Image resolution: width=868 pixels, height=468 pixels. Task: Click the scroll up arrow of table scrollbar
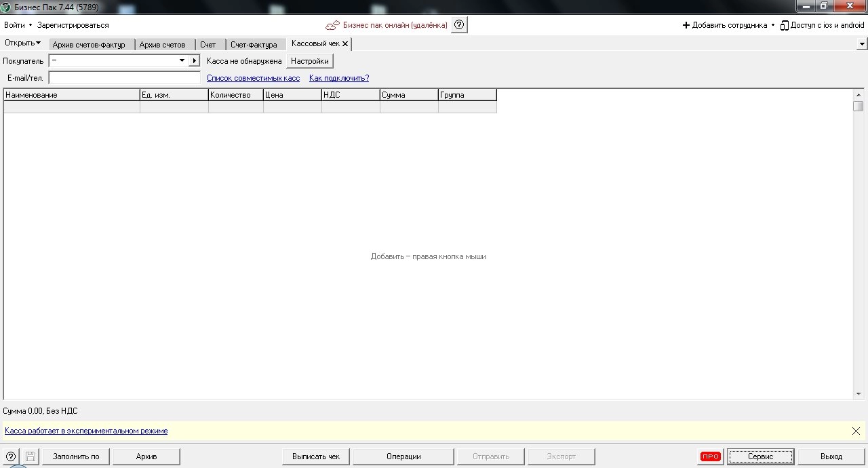[x=859, y=95]
